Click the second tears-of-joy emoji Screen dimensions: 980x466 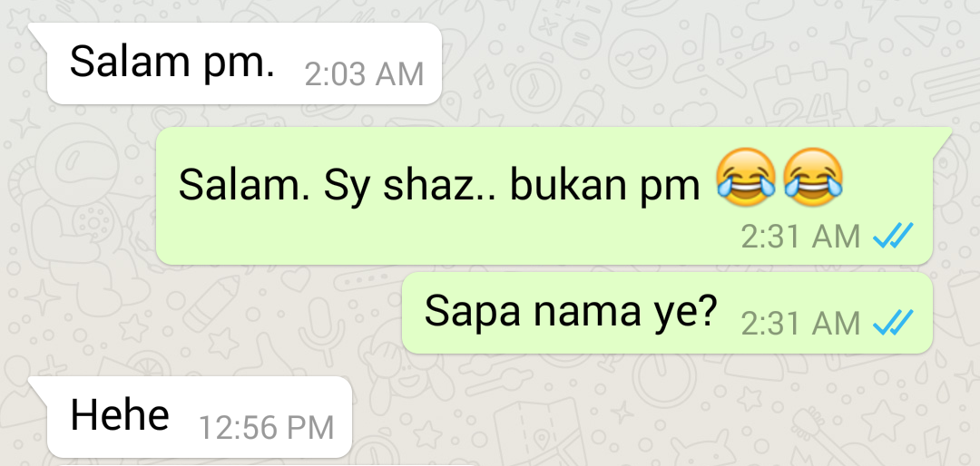(813, 178)
